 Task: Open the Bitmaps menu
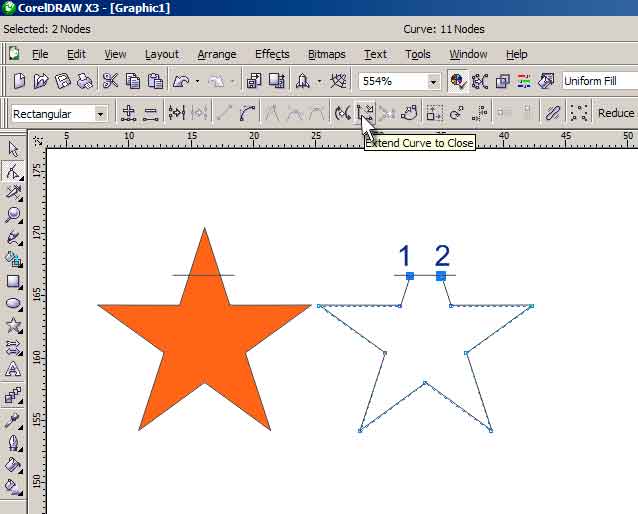[327, 54]
